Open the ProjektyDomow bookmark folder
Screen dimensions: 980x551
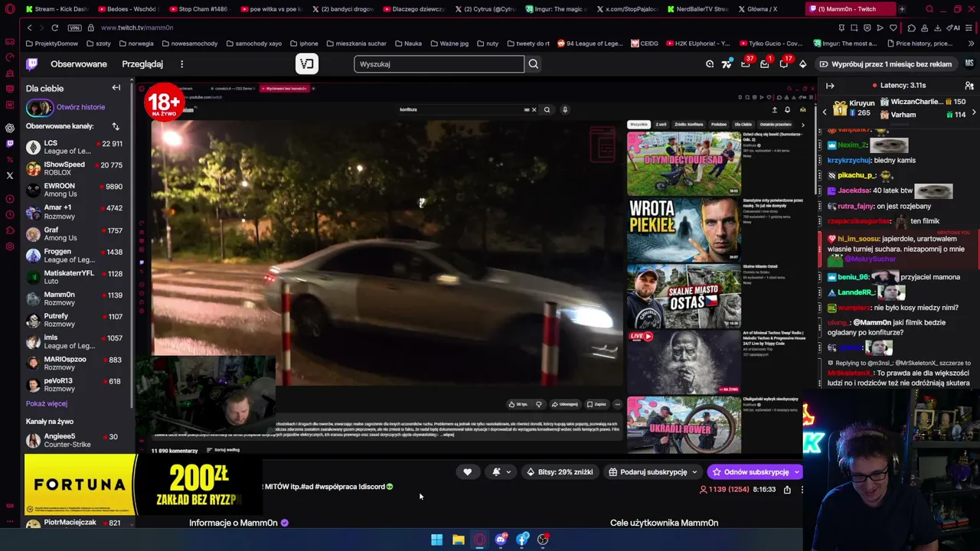(x=51, y=44)
